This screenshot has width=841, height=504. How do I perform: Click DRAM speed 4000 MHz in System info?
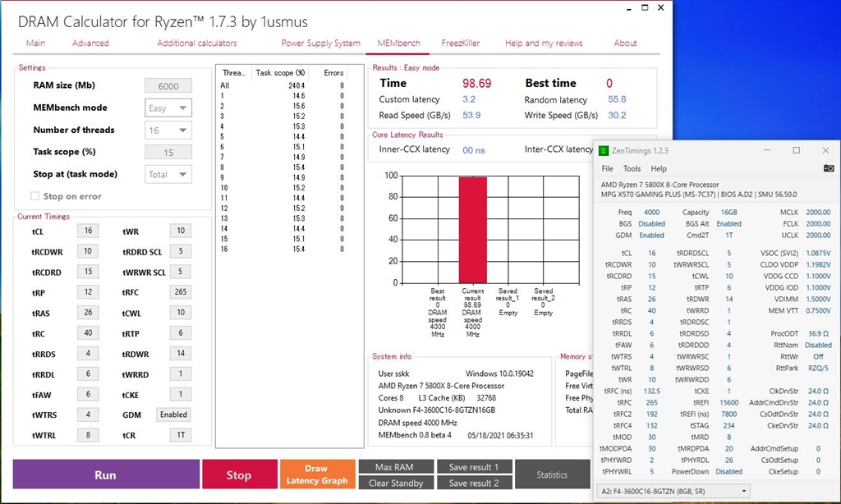(417, 423)
